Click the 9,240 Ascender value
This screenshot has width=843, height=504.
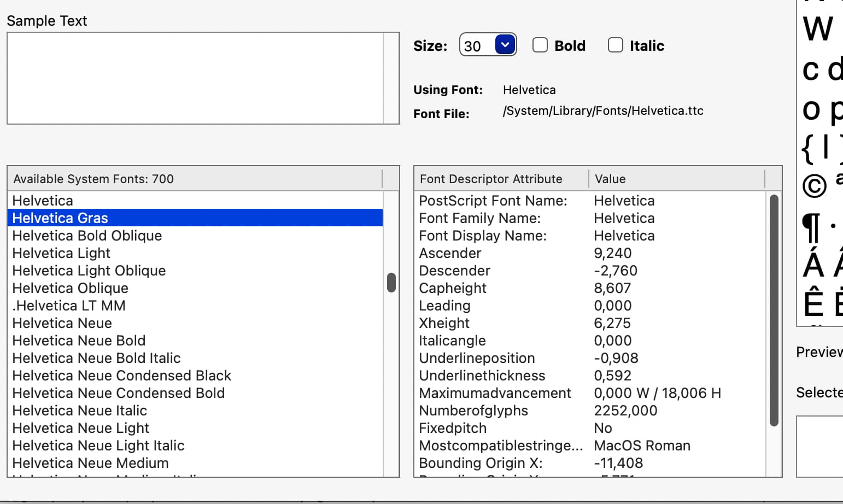click(612, 253)
